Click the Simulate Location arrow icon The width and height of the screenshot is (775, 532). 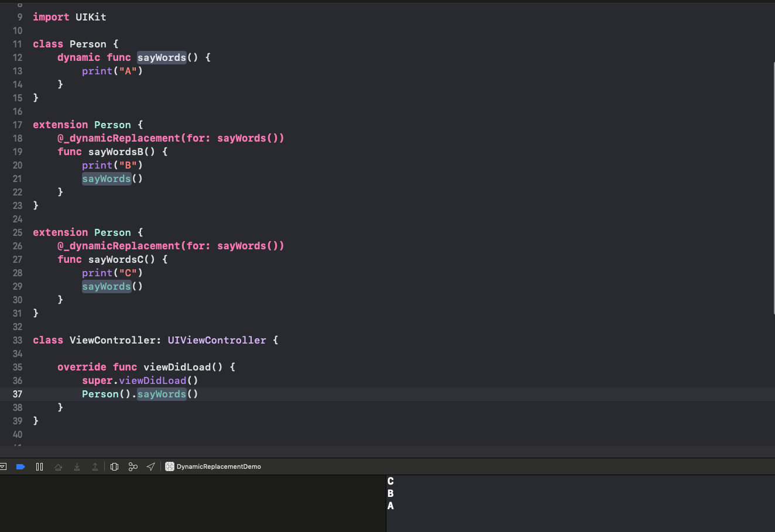pyautogui.click(x=150, y=466)
